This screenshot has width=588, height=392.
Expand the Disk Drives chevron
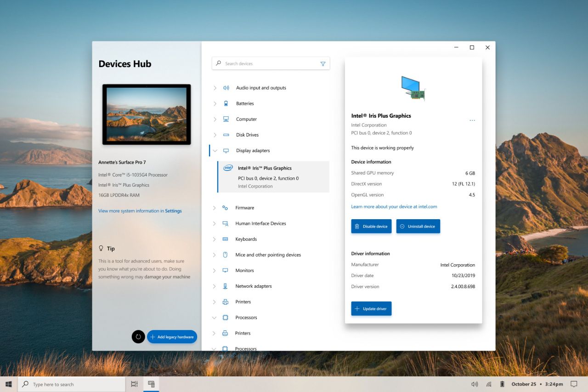215,135
